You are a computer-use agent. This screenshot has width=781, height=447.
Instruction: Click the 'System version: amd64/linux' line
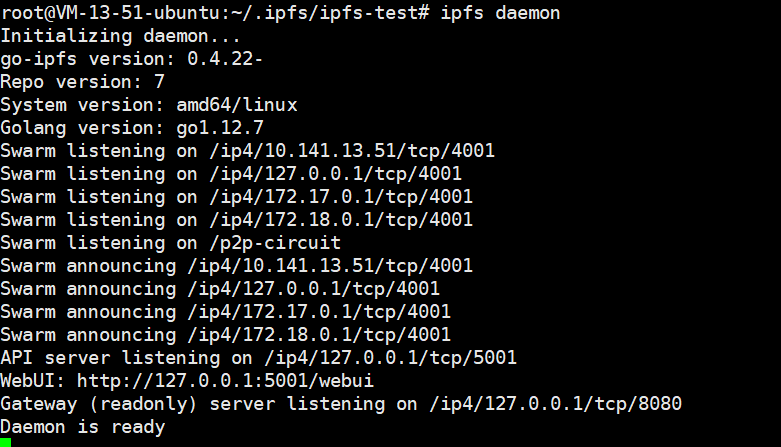(148, 105)
